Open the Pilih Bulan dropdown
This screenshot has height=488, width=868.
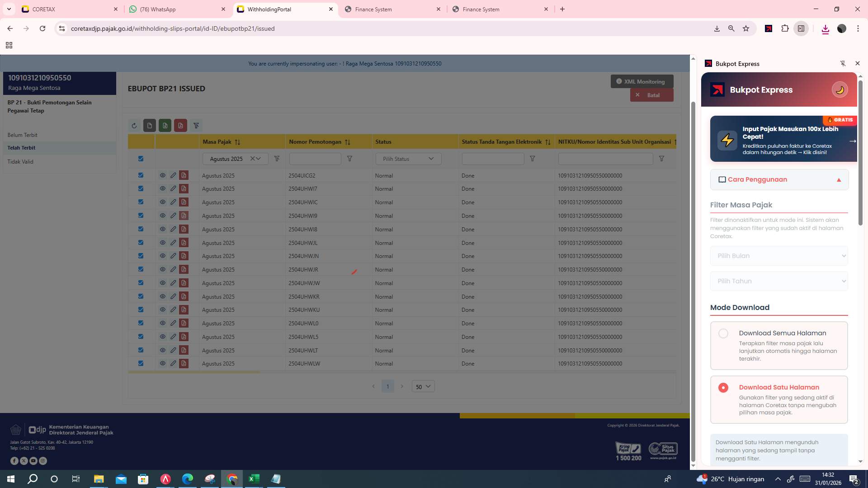pos(778,256)
